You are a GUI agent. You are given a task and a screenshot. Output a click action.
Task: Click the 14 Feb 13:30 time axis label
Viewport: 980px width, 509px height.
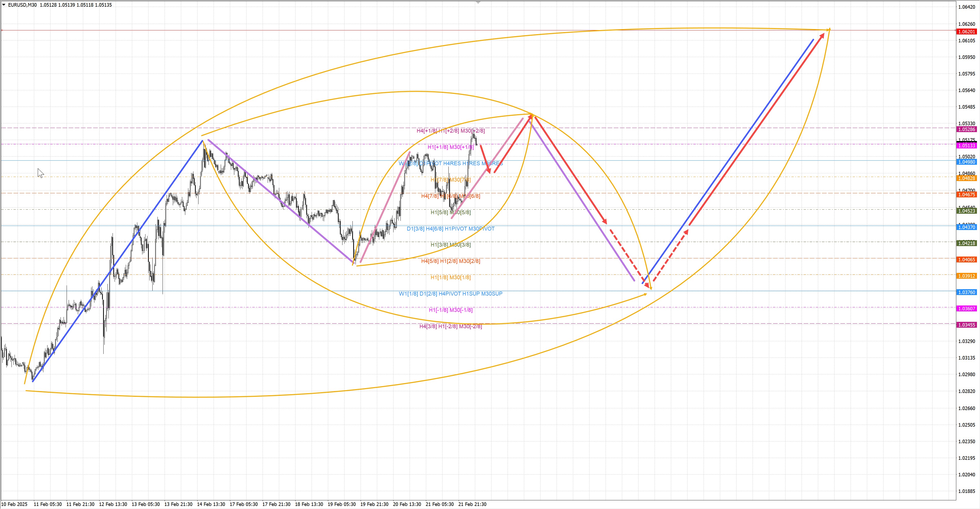211,504
